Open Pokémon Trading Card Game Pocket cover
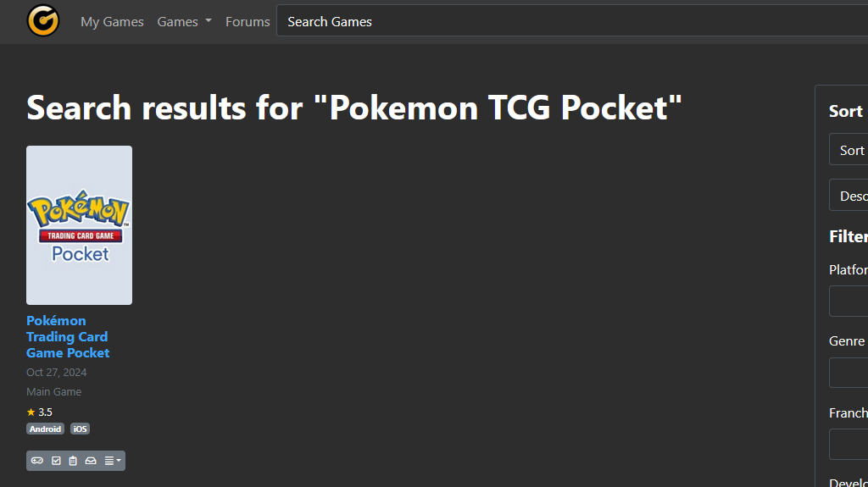Screen dimensions: 868x487 coord(79,225)
